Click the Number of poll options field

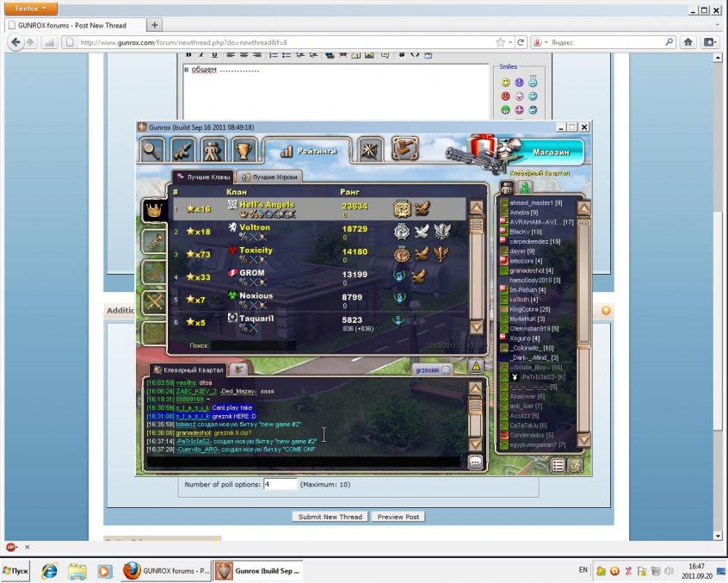280,485
